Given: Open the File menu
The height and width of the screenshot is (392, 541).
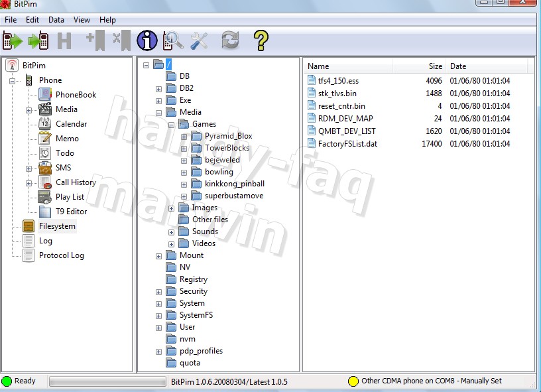Looking at the screenshot, I should click(x=11, y=20).
